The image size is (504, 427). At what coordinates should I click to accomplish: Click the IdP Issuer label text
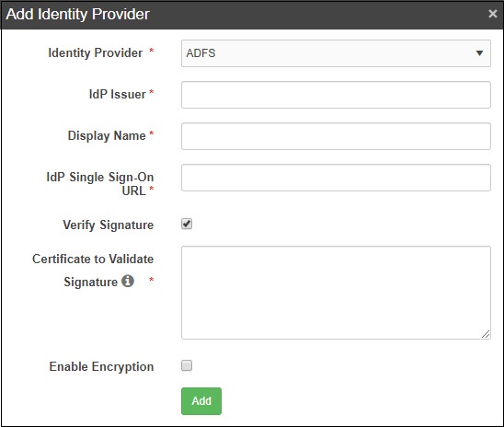pos(118,94)
